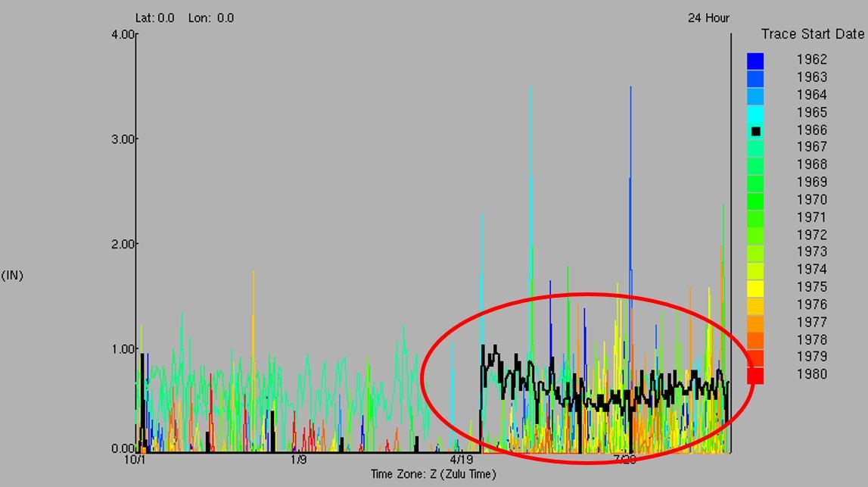Screen dimensions: 868x487
Task: Choose the 1965 year label
Action: pyautogui.click(x=811, y=112)
